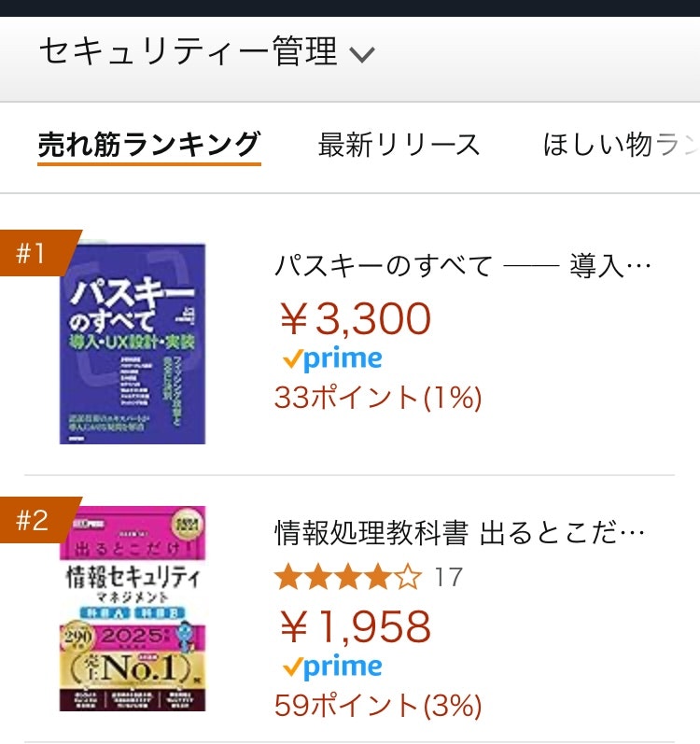Expand the セキュリティー管理 category dropdown

(x=207, y=51)
